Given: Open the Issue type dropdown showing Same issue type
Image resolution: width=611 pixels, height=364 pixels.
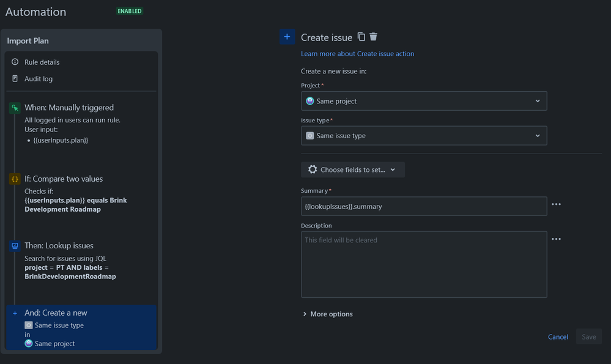Looking at the screenshot, I should tap(424, 135).
